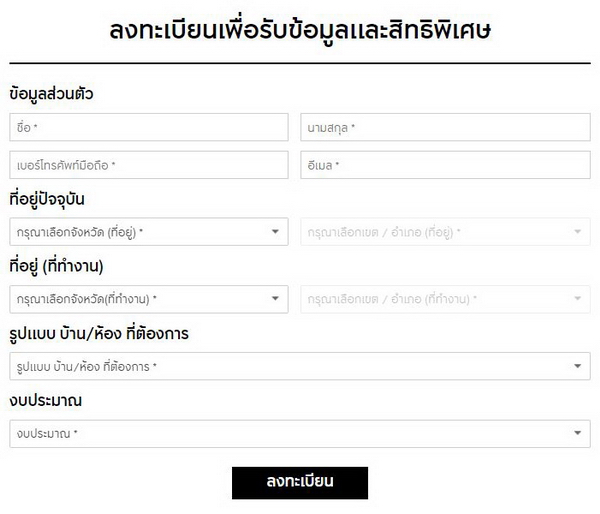Click the arrow icon on current-address district selector

pyautogui.click(x=577, y=232)
